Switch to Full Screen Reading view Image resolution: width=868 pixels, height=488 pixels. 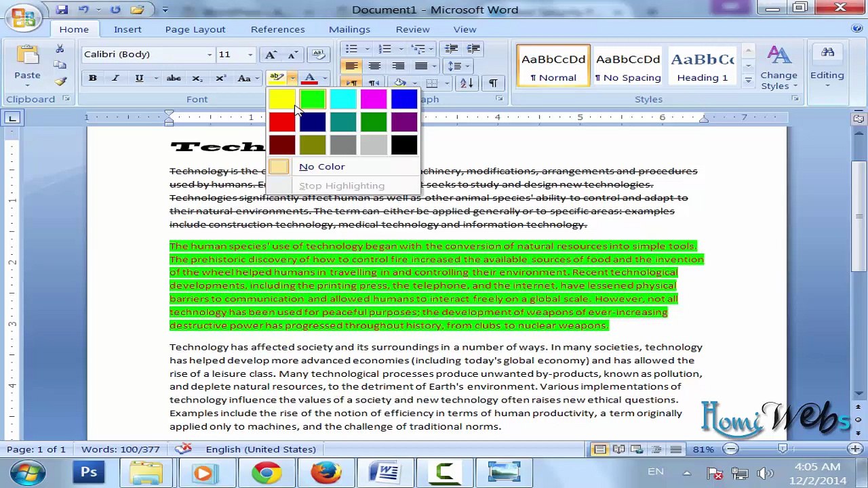[619, 449]
